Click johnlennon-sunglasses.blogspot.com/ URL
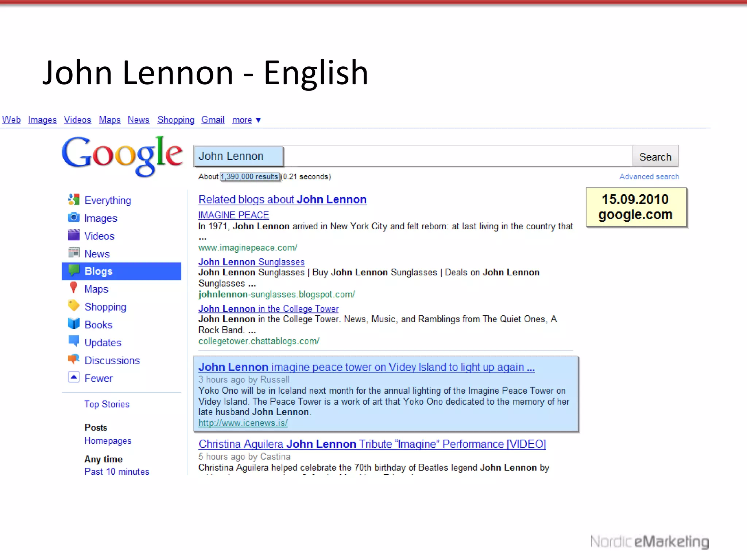The width and height of the screenshot is (747, 560). (x=276, y=294)
